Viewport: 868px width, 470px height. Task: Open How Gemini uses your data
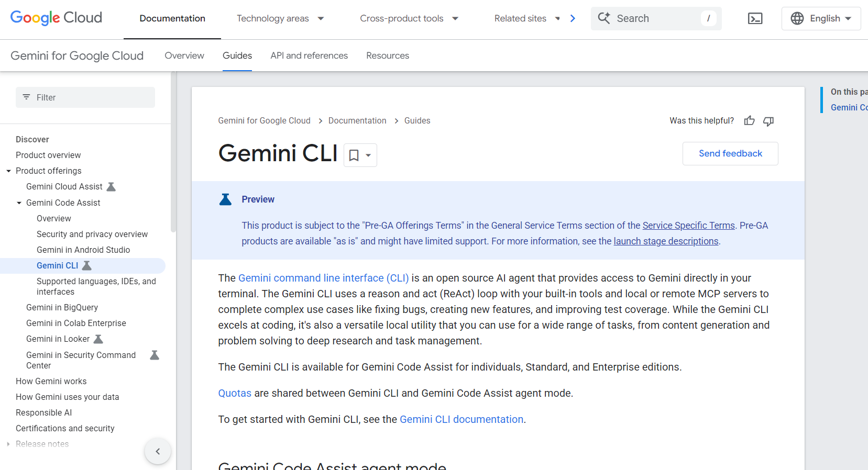click(x=68, y=397)
